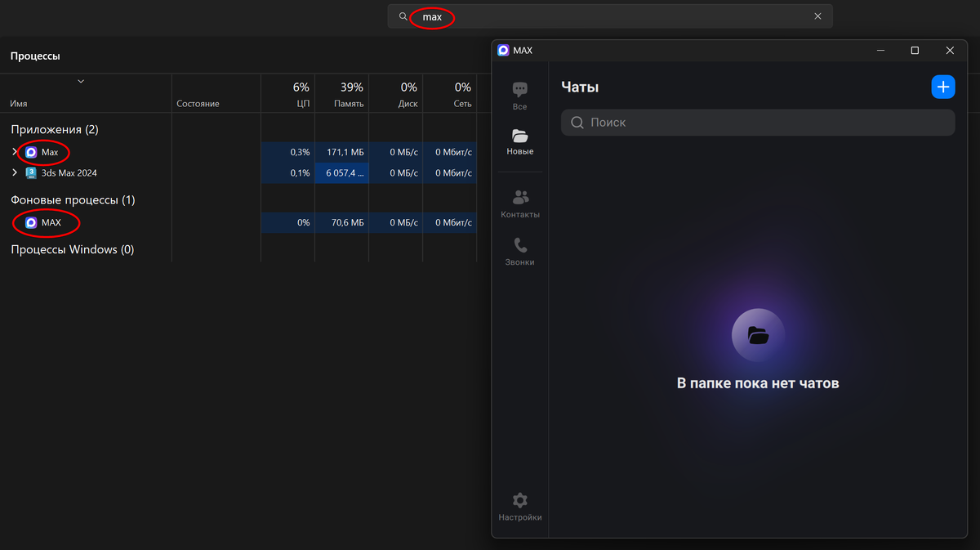The height and width of the screenshot is (550, 980).
Task: Open Звонки in the MAX sidebar
Action: [520, 252]
